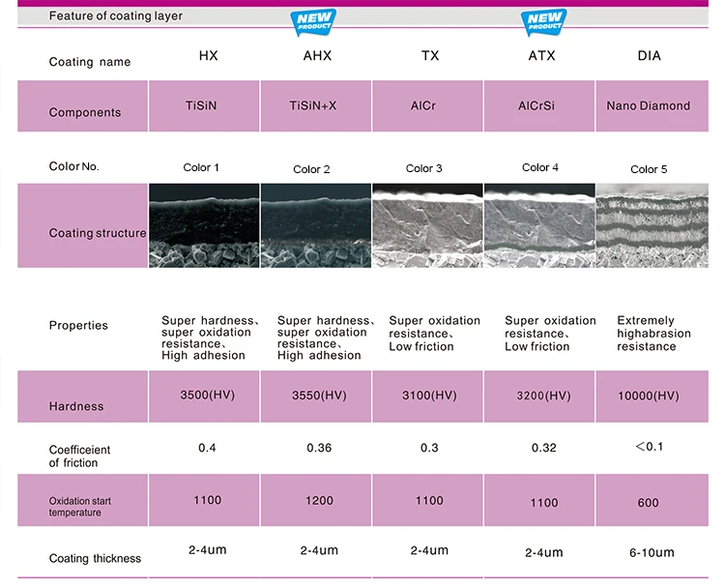725x588 pixels.
Task: Click the 3500(HV) hardness value
Action: [x=208, y=395]
